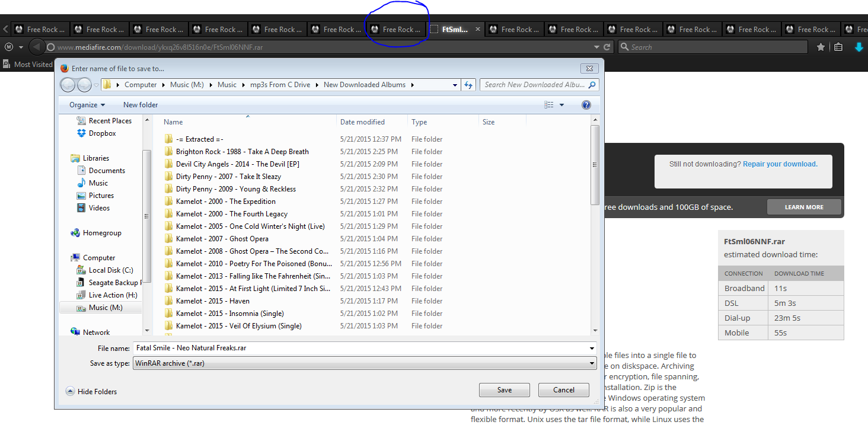Viewport: 868px width, 425px height.
Task: Select Seagate Backup drive in navigation pane
Action: point(108,282)
